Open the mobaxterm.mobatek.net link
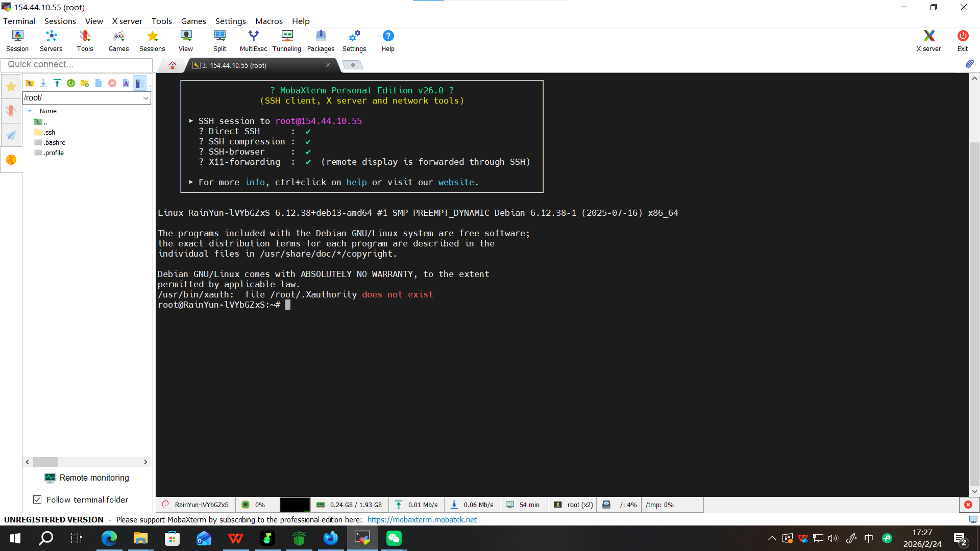Screen dimensions: 980x551 point(422,519)
